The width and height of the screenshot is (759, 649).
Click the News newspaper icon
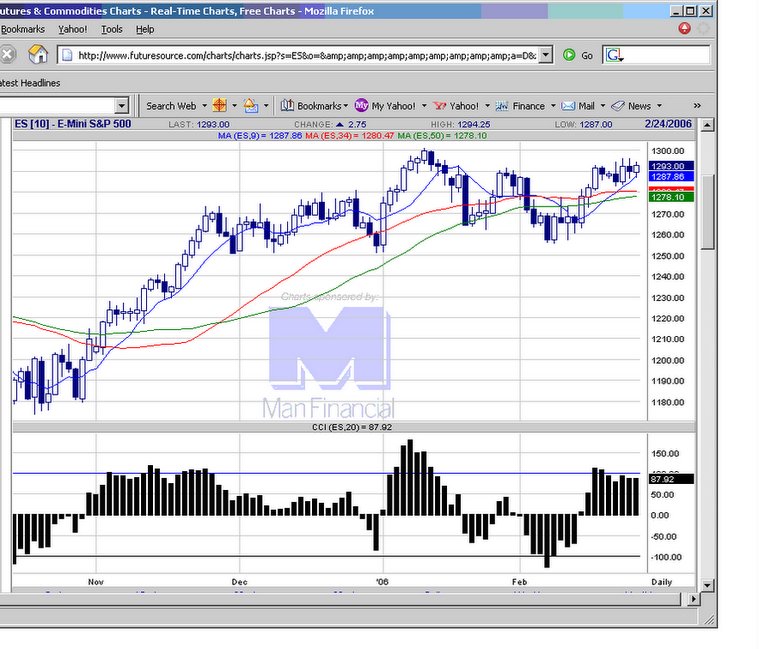tap(618, 106)
